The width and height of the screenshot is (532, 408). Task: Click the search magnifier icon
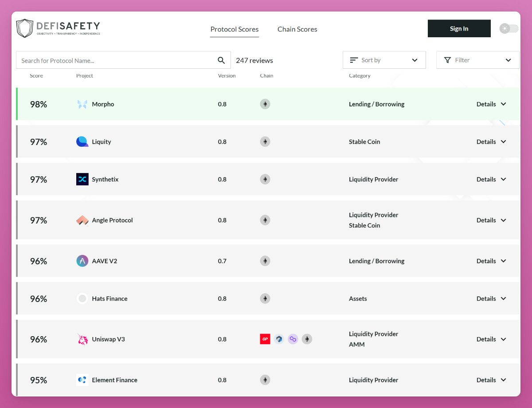[x=221, y=60]
